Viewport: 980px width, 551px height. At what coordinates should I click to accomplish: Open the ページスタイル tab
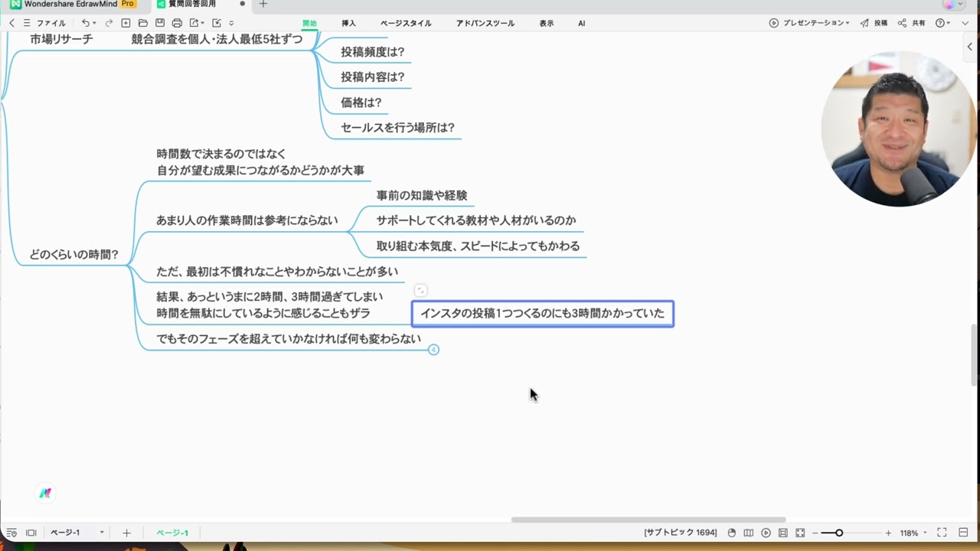click(x=406, y=23)
